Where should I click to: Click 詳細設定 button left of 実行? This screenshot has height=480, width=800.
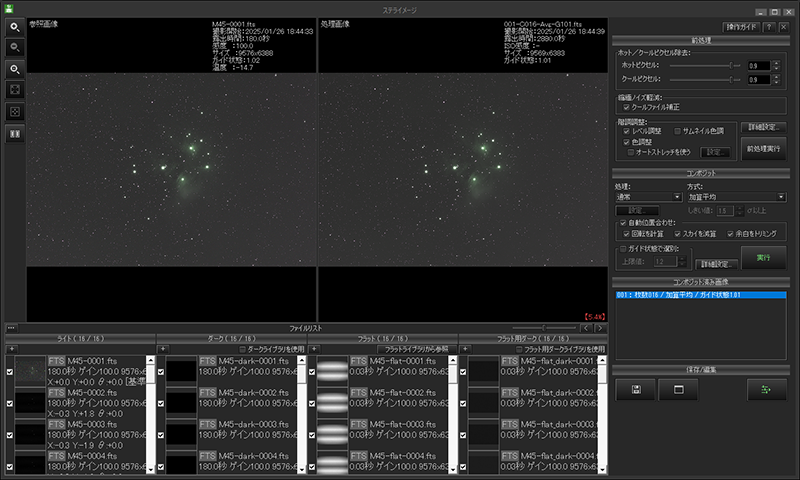point(716,264)
